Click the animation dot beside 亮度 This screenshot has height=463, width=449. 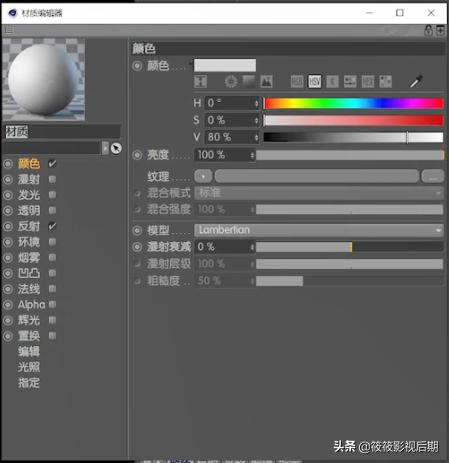(x=137, y=155)
